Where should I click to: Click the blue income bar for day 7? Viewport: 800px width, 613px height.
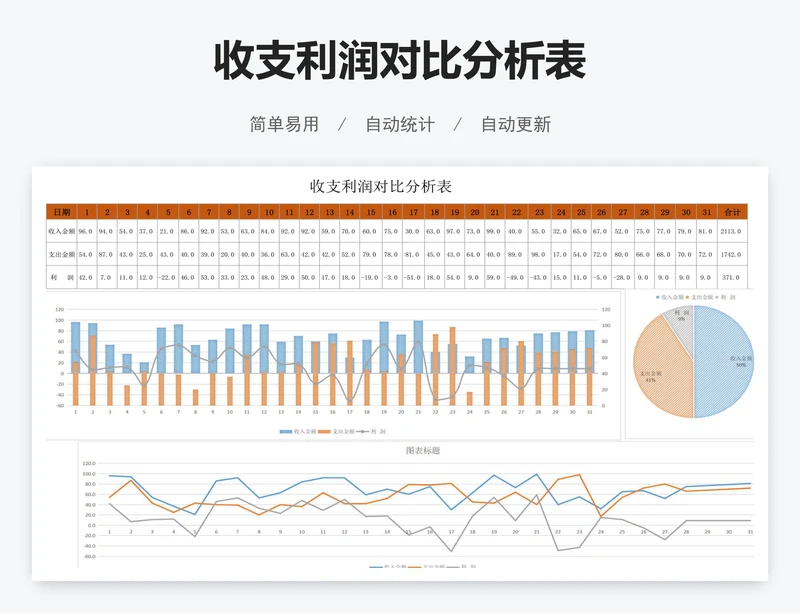click(178, 349)
